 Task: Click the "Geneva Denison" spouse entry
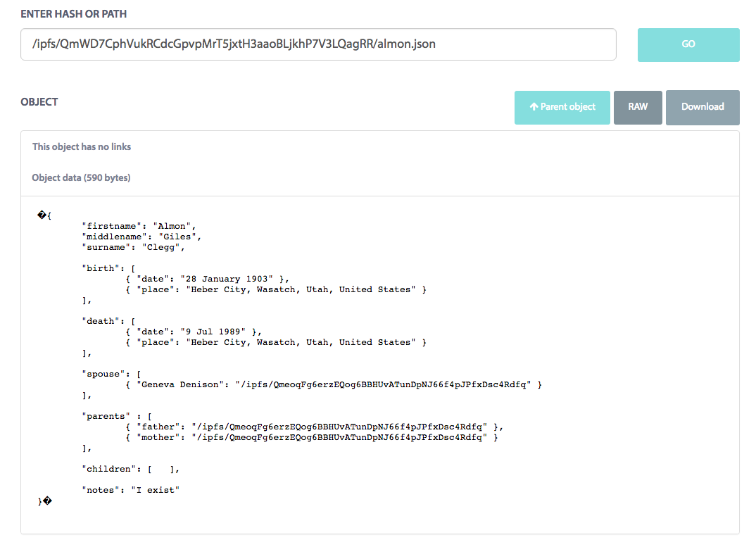[x=334, y=384]
